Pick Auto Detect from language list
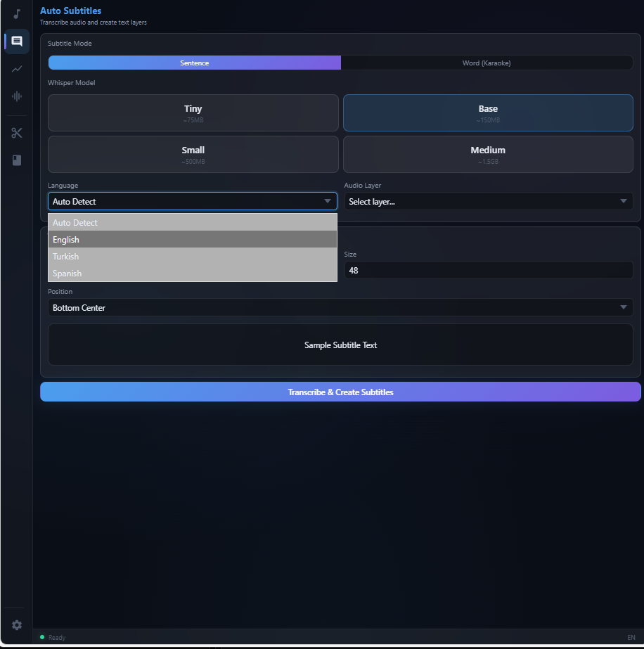The image size is (644, 649). 193,223
